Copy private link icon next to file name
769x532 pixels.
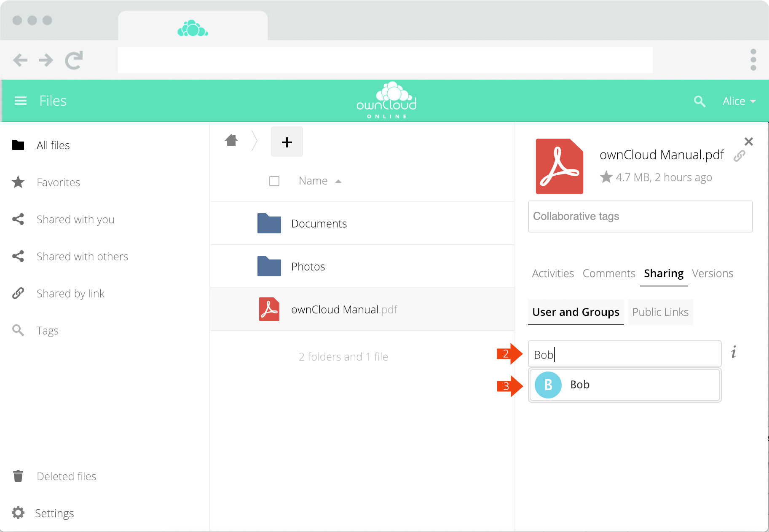pyautogui.click(x=740, y=156)
